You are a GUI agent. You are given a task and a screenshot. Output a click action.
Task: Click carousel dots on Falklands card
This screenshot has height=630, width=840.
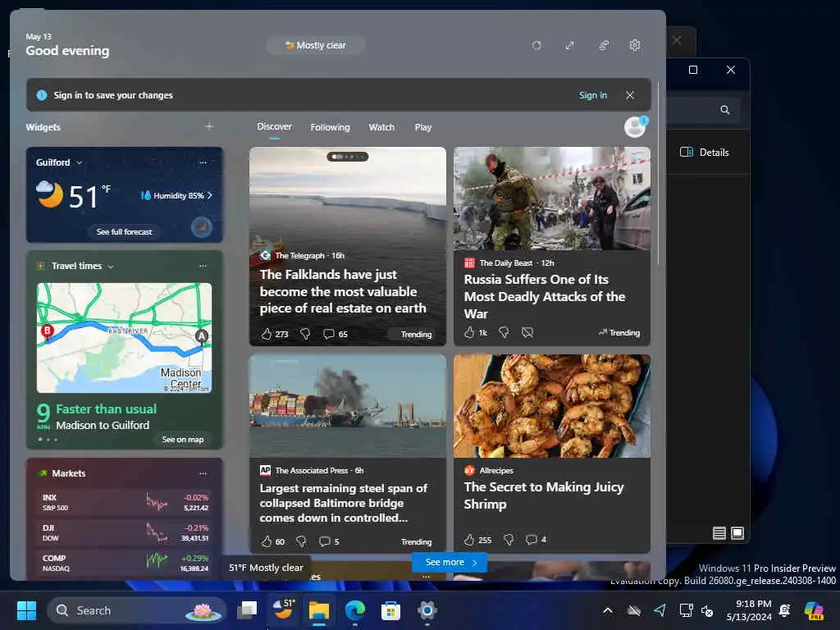[348, 157]
